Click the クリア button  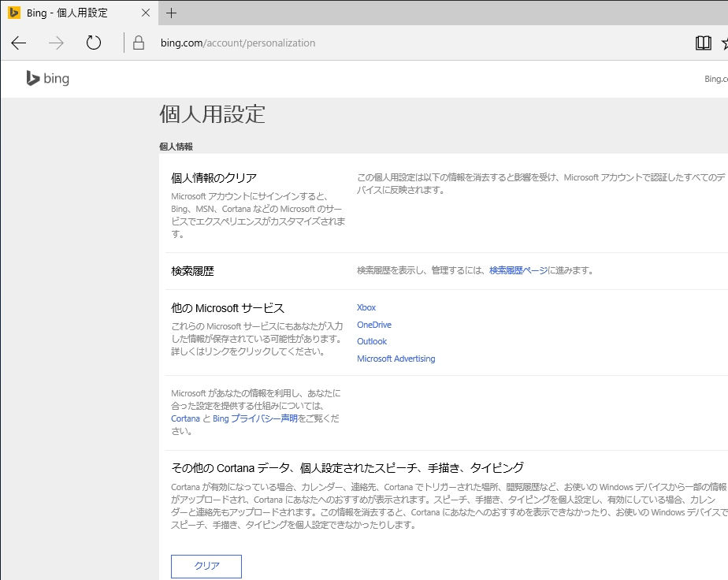[x=206, y=566]
